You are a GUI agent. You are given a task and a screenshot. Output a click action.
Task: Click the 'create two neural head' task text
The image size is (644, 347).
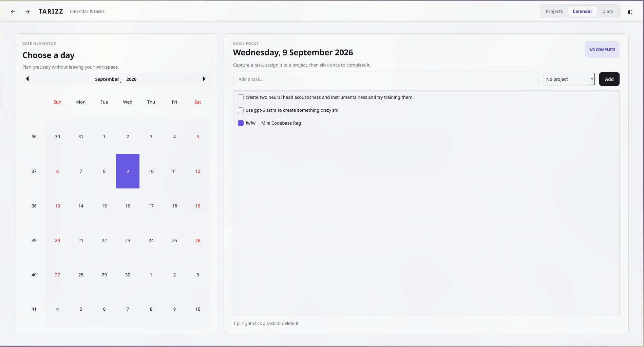[x=330, y=97]
